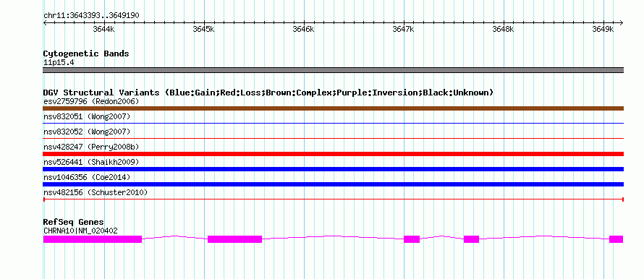Open the nsv1046356 (Coe2014) label

[x=87, y=178]
